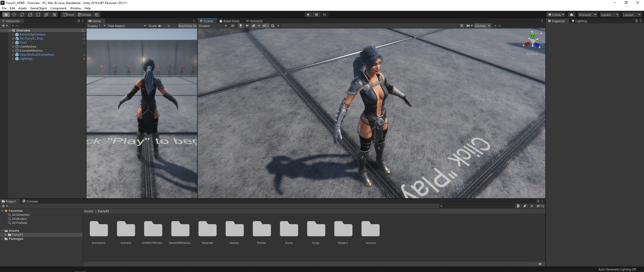Viewport: 644px width, 272px height.
Task: Switch to the Animator tab
Action: pos(254,21)
